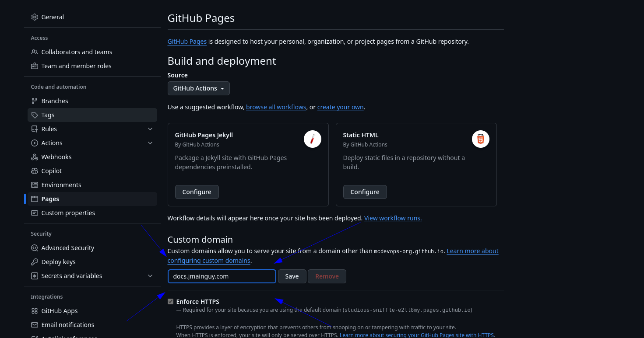Go to Advanced Security settings
644x338 pixels.
click(92, 248)
